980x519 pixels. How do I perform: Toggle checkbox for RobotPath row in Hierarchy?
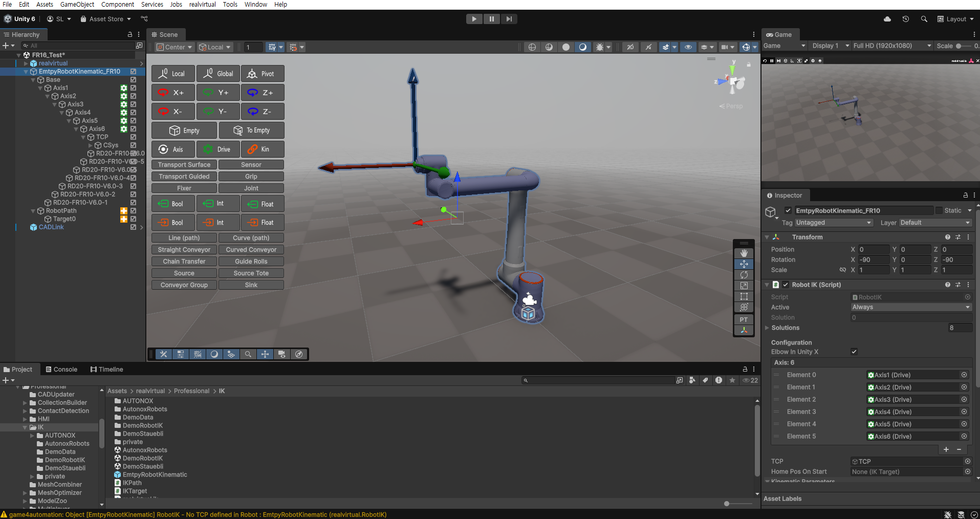click(133, 211)
